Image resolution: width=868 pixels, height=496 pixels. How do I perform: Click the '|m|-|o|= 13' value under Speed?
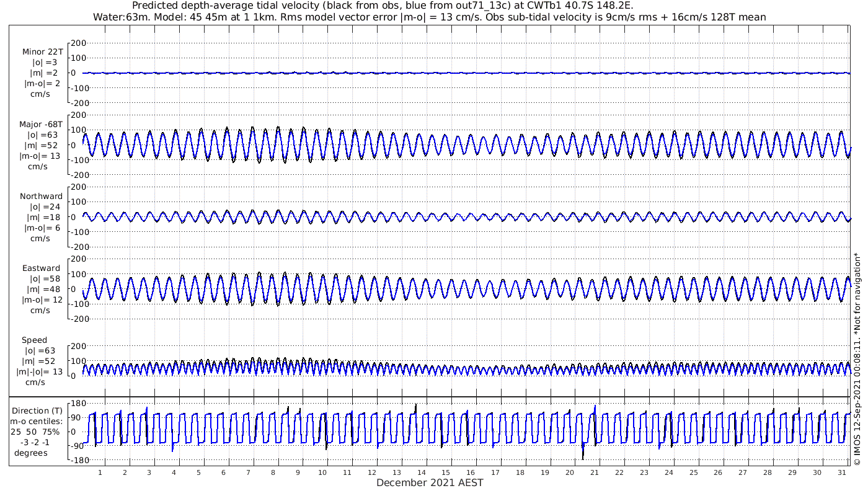point(40,372)
